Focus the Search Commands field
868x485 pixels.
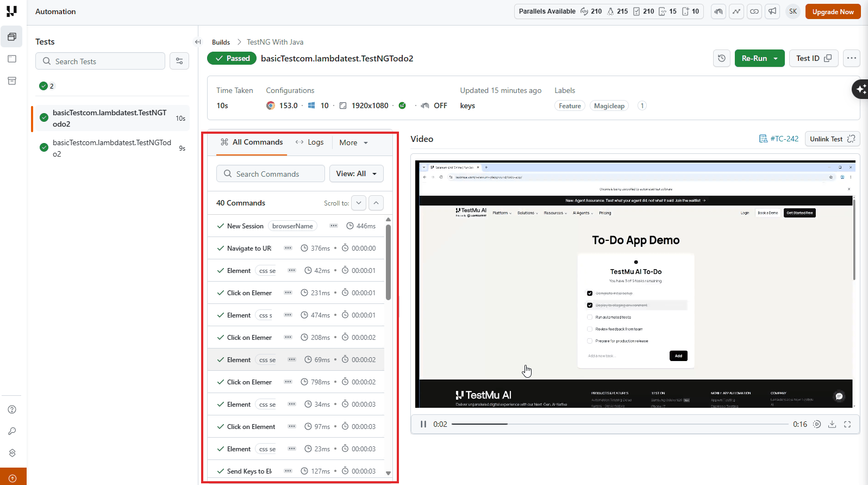[271, 173]
